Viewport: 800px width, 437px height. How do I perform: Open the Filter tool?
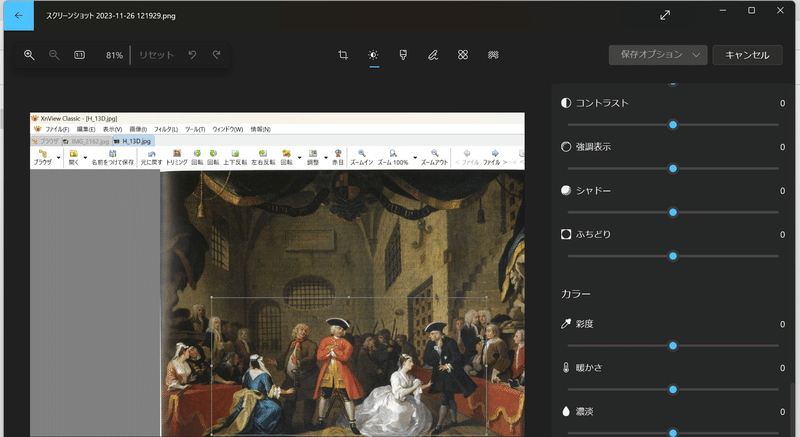click(403, 55)
